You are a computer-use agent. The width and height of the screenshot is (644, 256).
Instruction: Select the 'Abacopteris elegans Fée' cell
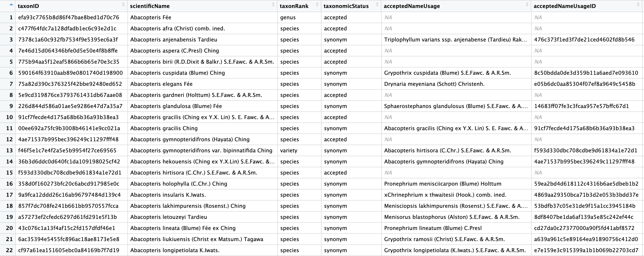click(161, 84)
